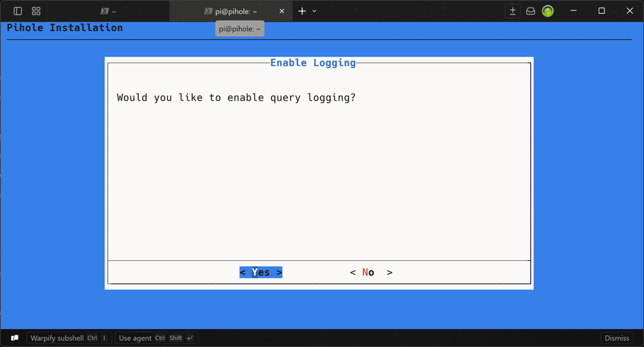This screenshot has height=347, width=644.
Task: Open the tab grid overview icon
Action: pos(36,11)
